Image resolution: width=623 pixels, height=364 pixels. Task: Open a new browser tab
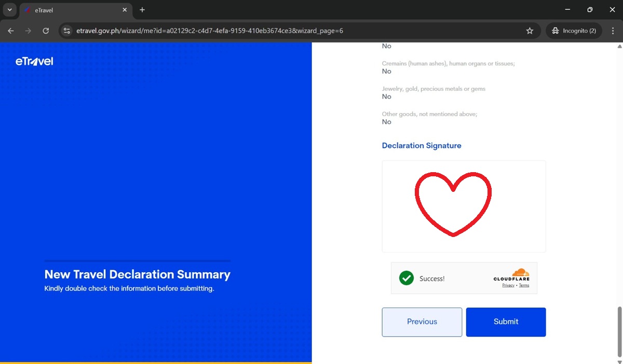click(x=142, y=9)
